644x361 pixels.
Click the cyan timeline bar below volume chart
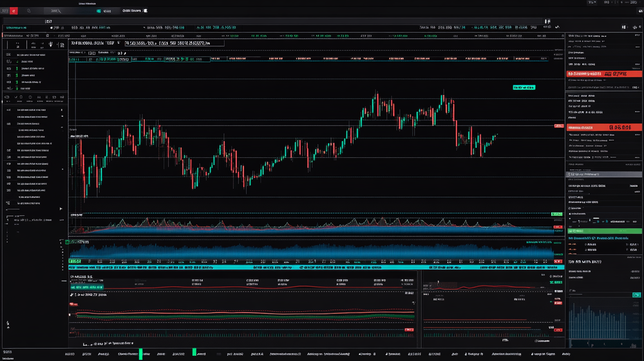pos(309,266)
